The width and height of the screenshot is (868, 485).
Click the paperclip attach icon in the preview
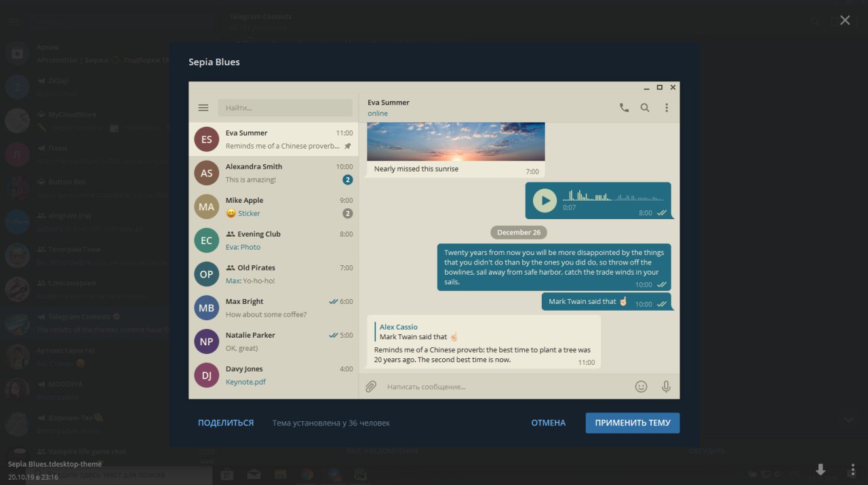pyautogui.click(x=371, y=387)
